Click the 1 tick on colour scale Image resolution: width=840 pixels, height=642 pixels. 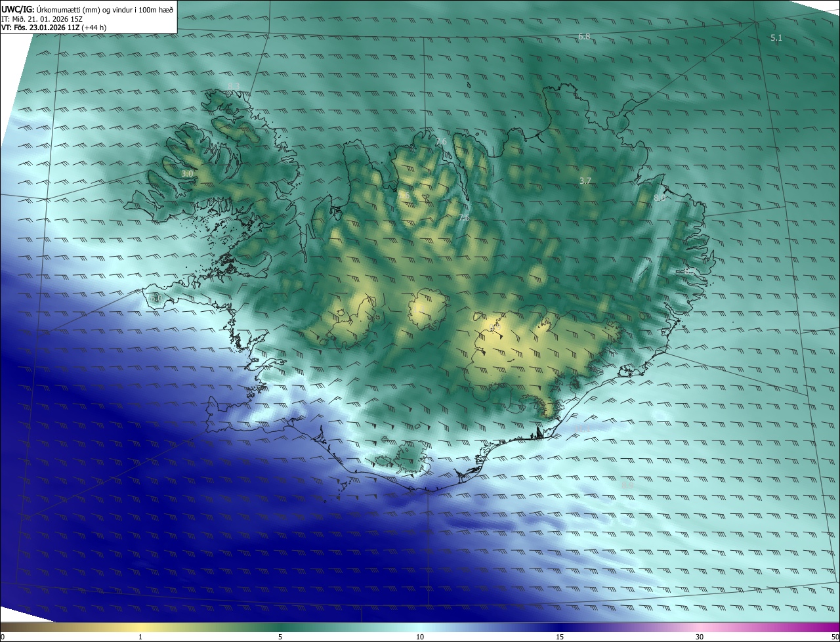click(140, 637)
